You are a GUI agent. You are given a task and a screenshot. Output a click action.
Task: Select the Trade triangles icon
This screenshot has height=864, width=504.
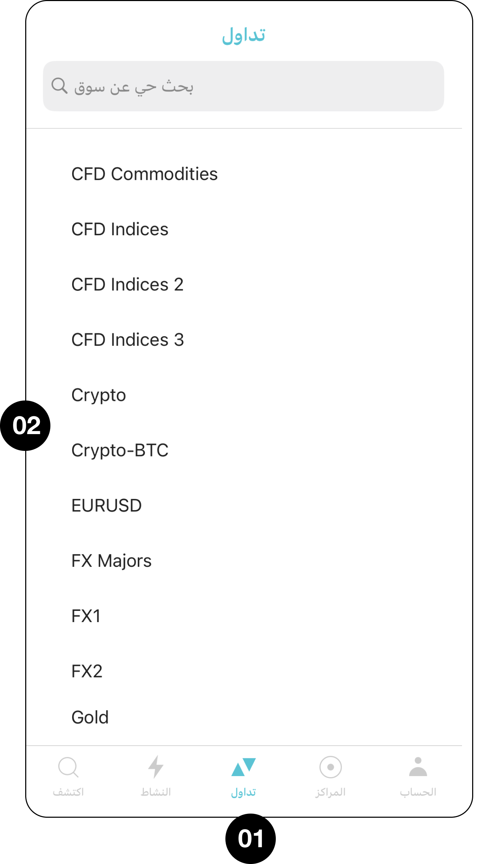244,767
